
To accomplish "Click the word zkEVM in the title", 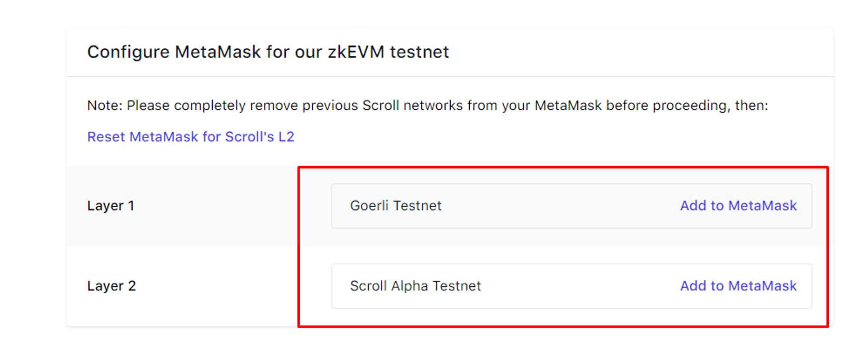I will (356, 52).
